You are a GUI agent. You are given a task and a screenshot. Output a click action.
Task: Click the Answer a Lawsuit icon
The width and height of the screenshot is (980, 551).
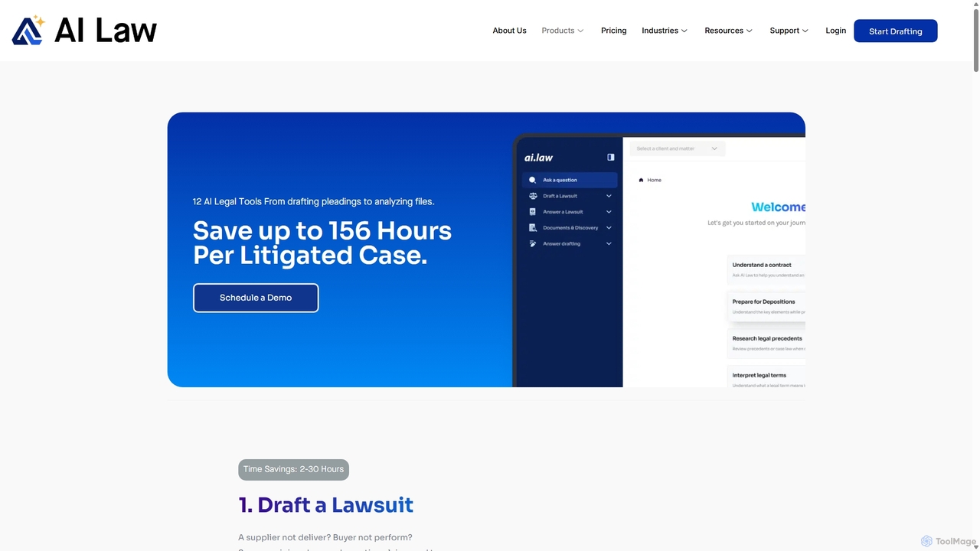(533, 211)
